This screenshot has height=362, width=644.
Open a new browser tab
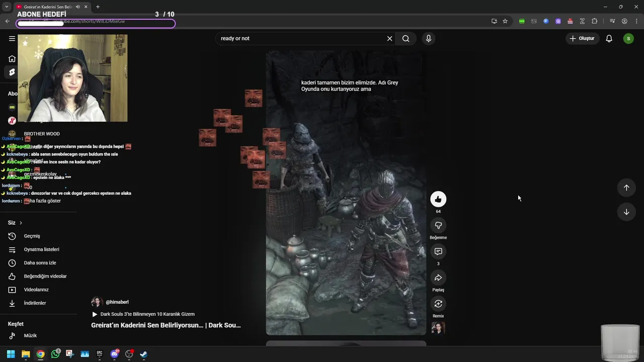point(98,7)
